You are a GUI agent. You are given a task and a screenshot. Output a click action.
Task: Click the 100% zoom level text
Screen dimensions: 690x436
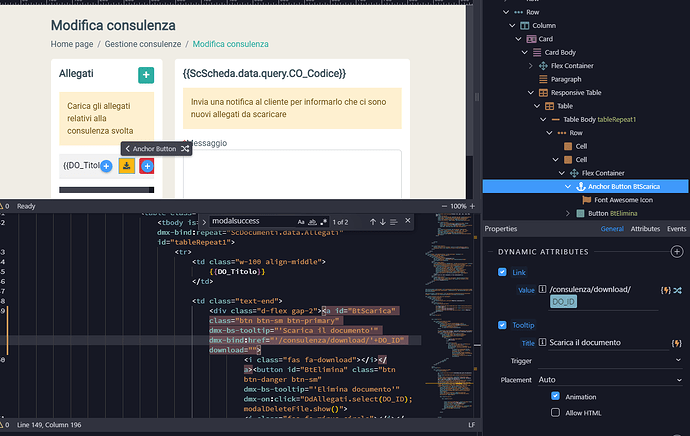pyautogui.click(x=458, y=206)
